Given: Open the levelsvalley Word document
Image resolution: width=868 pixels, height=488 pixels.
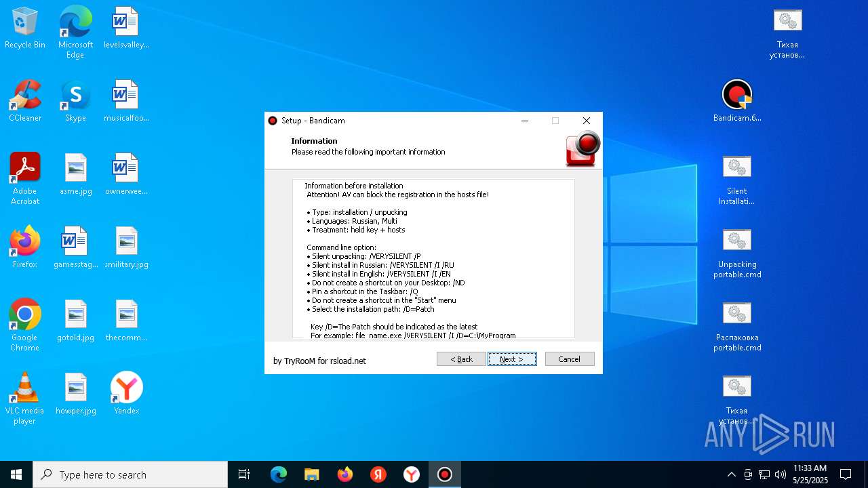Looking at the screenshot, I should (126, 28).
